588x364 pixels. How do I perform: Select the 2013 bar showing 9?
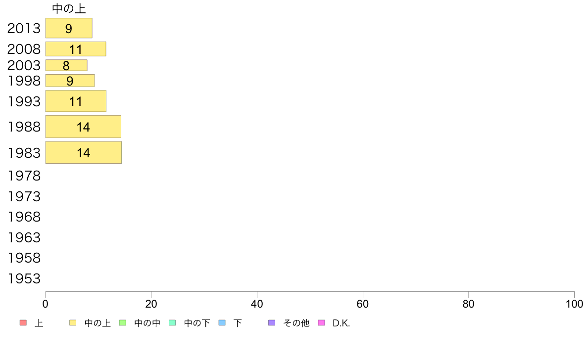pyautogui.click(x=69, y=28)
